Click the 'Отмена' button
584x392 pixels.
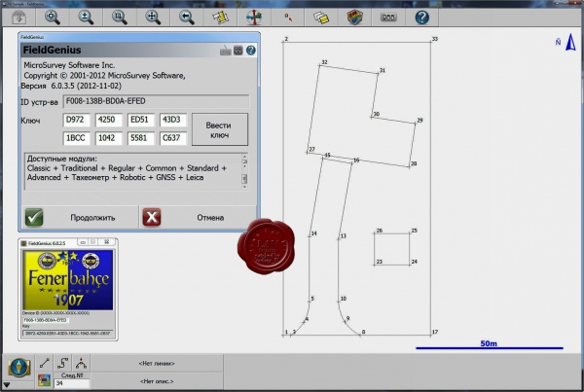click(198, 218)
